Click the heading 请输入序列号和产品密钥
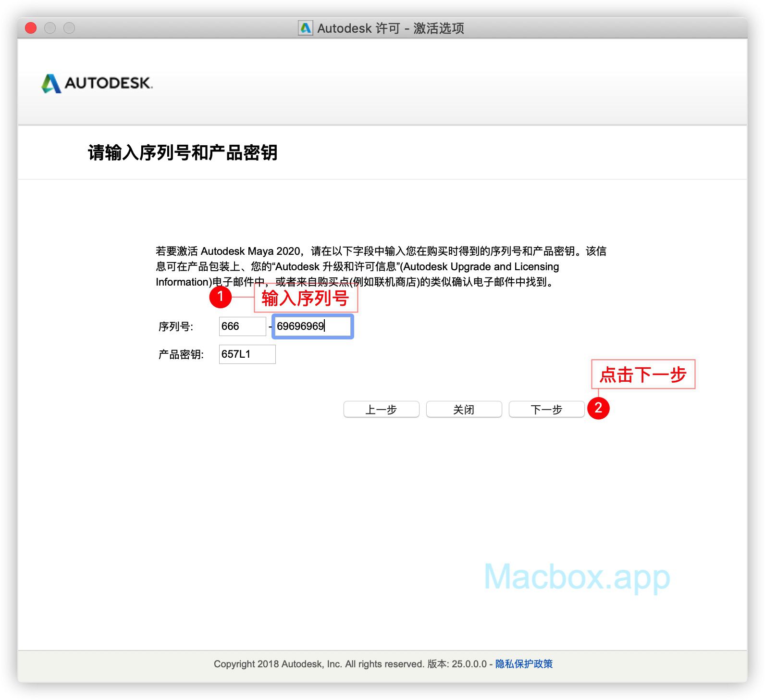Image resolution: width=765 pixels, height=700 pixels. pyautogui.click(x=183, y=153)
